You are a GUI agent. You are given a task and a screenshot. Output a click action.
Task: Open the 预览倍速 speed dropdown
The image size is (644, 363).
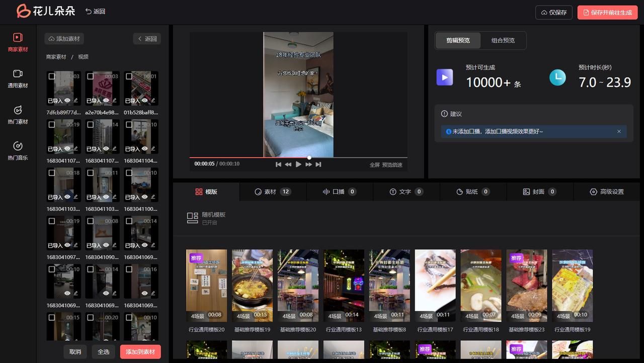pos(392,165)
